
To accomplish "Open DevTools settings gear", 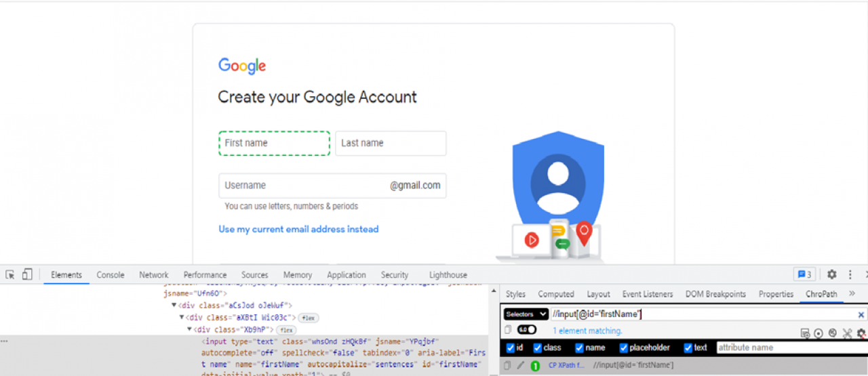I will pyautogui.click(x=831, y=274).
